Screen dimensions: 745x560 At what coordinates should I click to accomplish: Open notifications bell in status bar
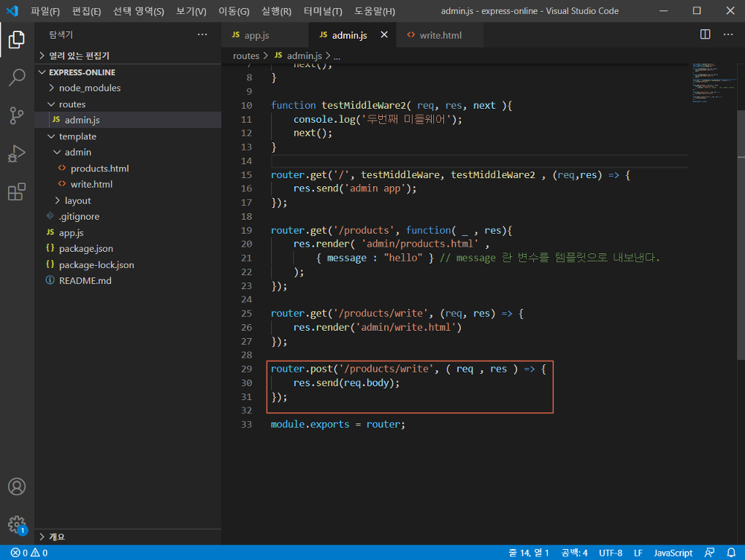(731, 553)
